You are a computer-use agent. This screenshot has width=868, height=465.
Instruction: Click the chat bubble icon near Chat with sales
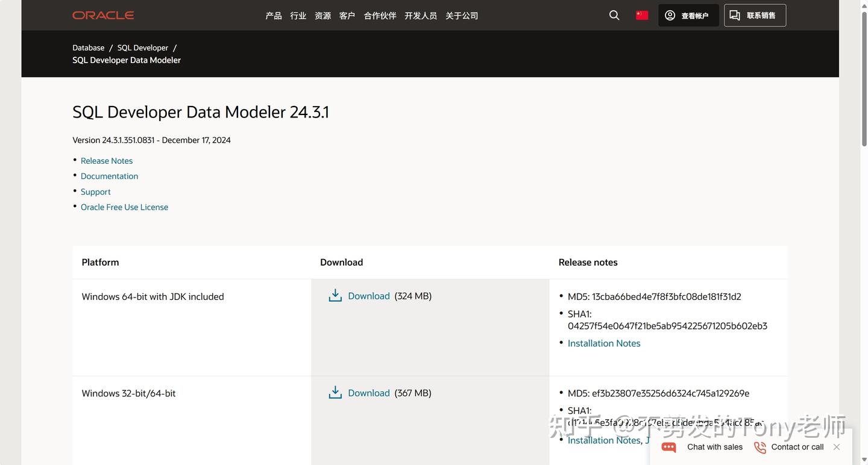[x=668, y=447]
